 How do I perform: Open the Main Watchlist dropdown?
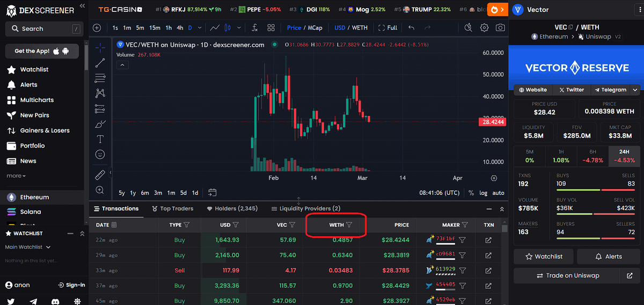(28, 247)
